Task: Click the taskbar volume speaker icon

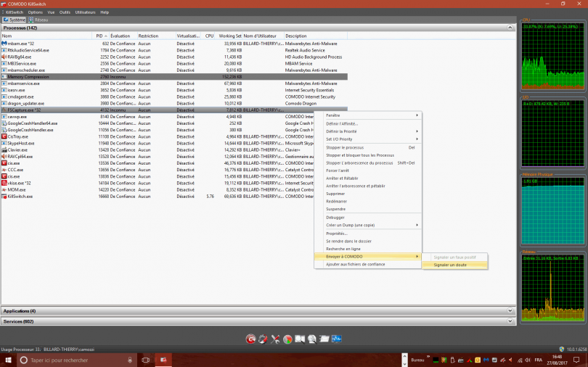Action: [x=528, y=360]
